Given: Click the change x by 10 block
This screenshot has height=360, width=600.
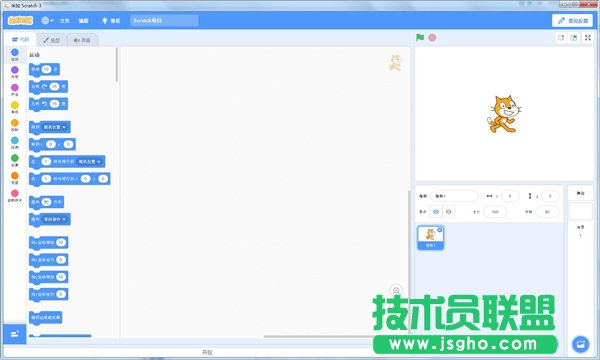Looking at the screenshot, I should (48, 243).
